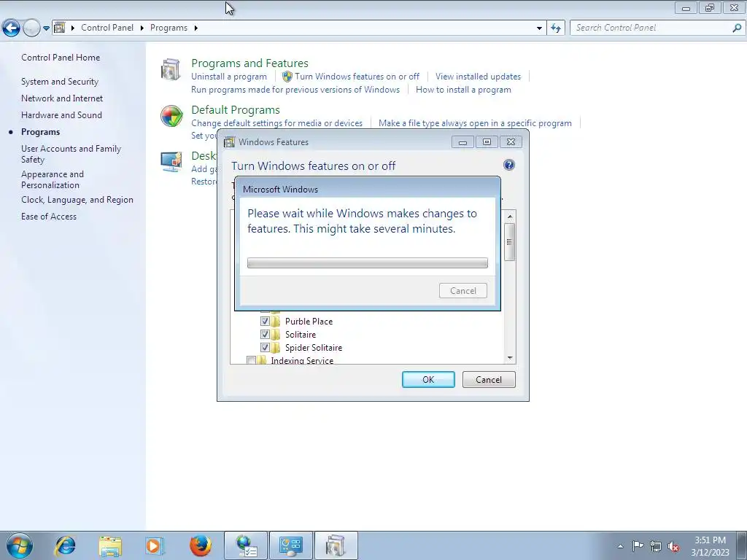This screenshot has width=747, height=560.
Task: Open Clock, Language, and Region
Action: click(x=77, y=200)
